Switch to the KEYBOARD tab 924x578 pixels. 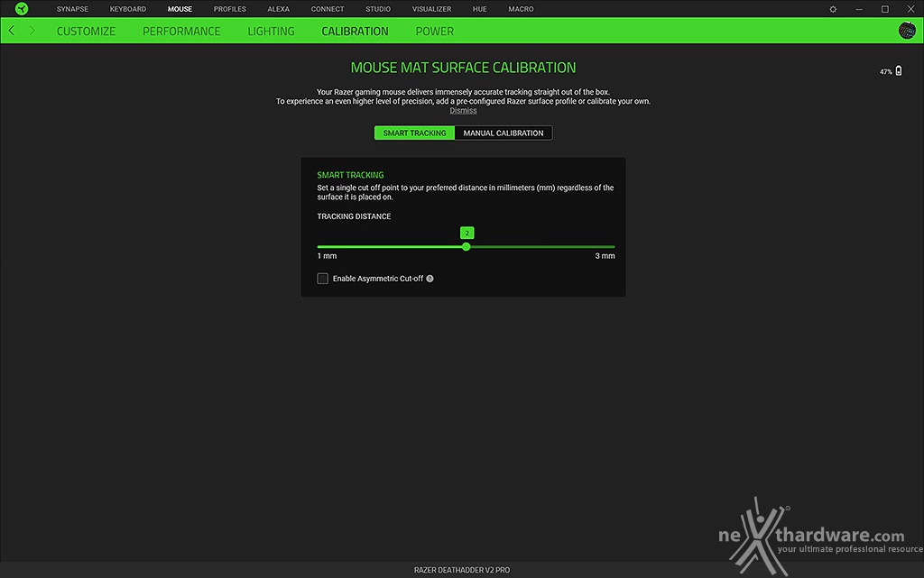[x=128, y=9]
